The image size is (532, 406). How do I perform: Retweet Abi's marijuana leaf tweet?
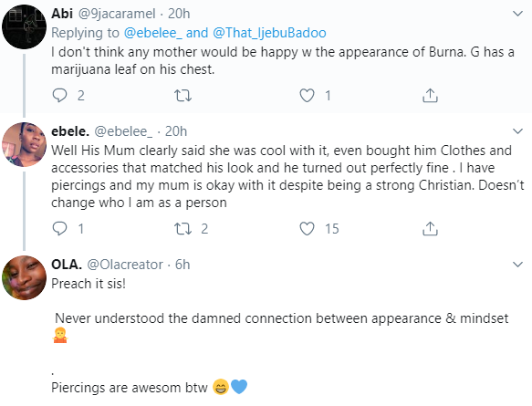183,95
